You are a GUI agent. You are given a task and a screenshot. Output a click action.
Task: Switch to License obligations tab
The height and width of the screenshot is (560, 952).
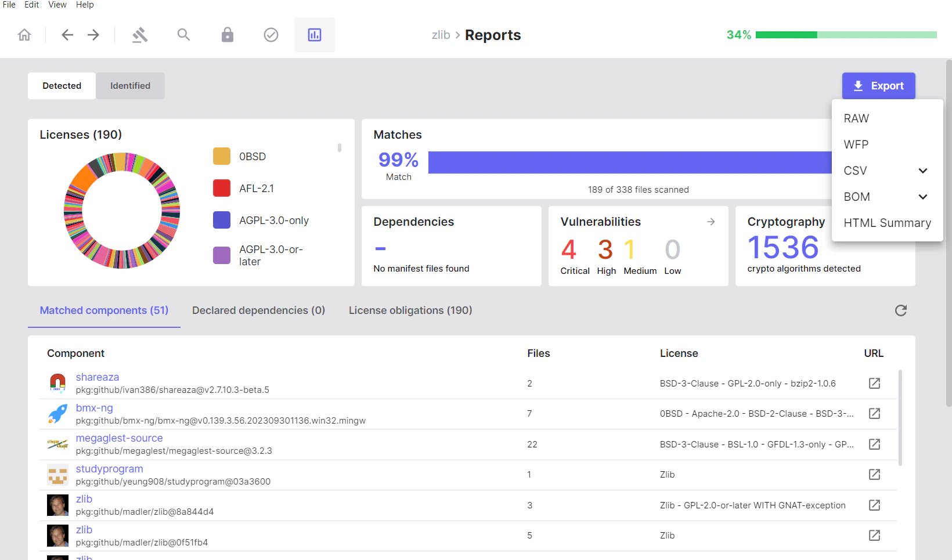410,310
